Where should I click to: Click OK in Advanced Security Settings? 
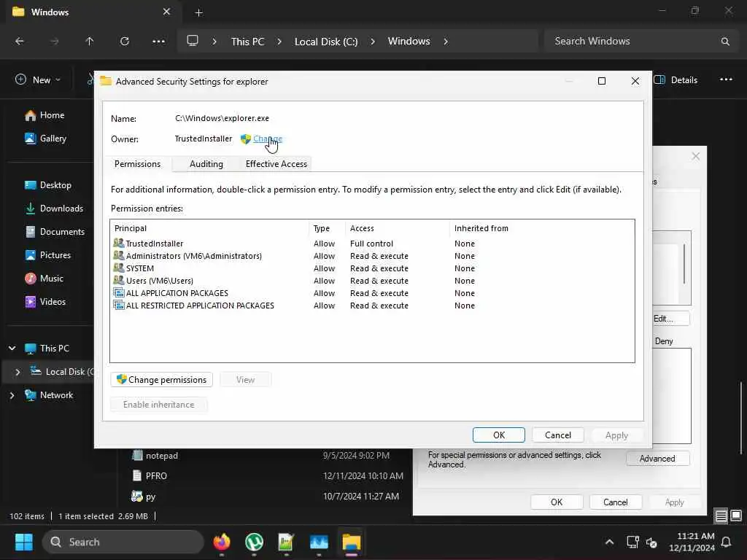(498, 435)
